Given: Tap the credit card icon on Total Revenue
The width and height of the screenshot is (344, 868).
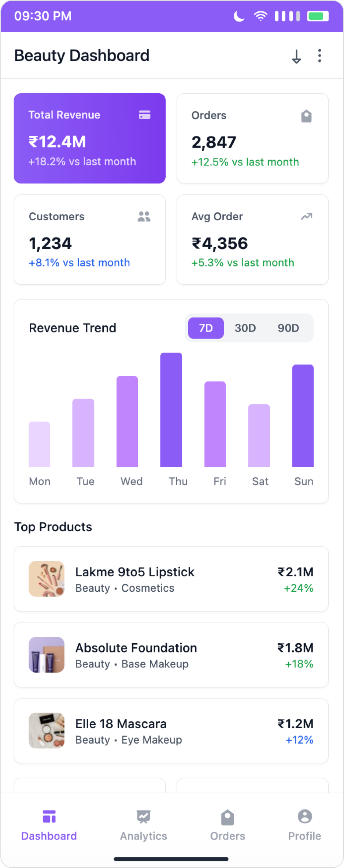Looking at the screenshot, I should click(145, 115).
